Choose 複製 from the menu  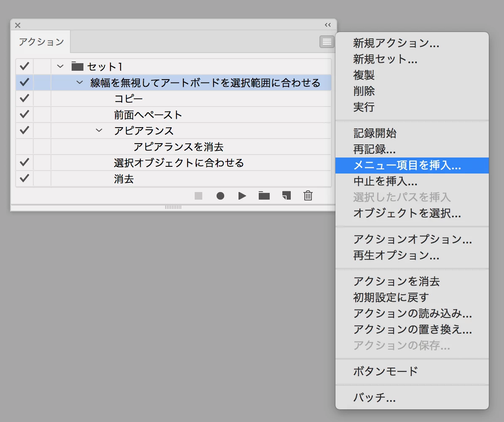pyautogui.click(x=412, y=75)
